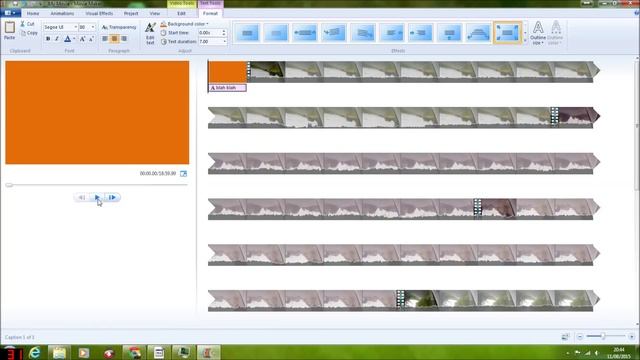Step to the next frame
The image size is (640, 360).
(x=112, y=198)
